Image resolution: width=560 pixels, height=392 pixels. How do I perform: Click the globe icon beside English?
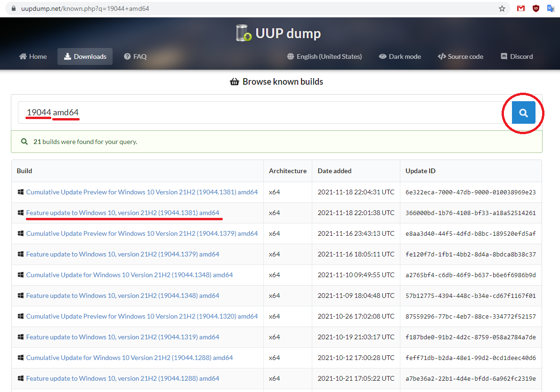tap(290, 56)
